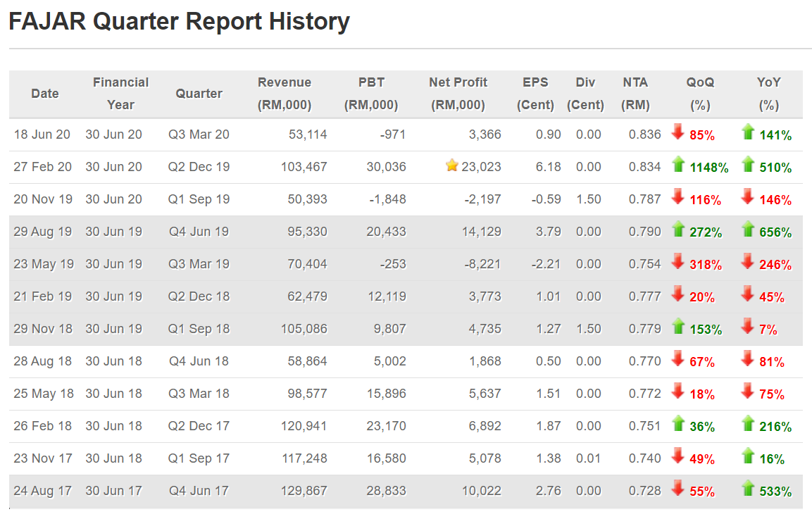Click green YoY up arrow next to 16%

748,456
